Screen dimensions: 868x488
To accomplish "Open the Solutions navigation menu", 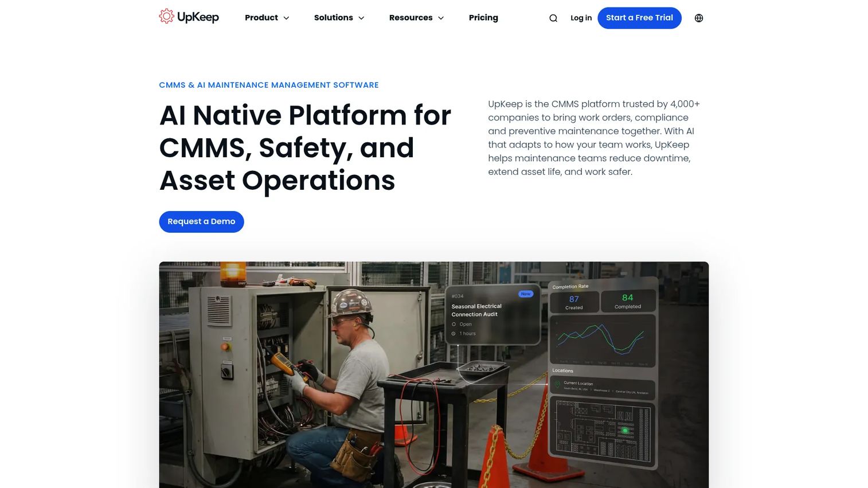I will click(x=334, y=18).
